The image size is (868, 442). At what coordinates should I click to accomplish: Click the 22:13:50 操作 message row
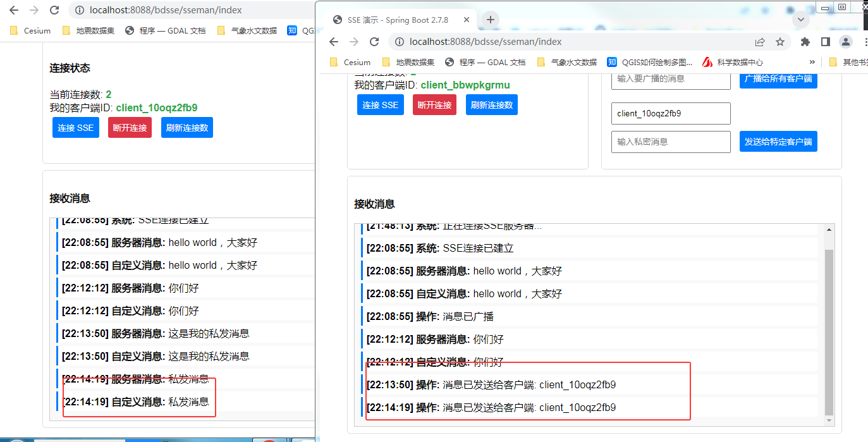tap(589, 385)
